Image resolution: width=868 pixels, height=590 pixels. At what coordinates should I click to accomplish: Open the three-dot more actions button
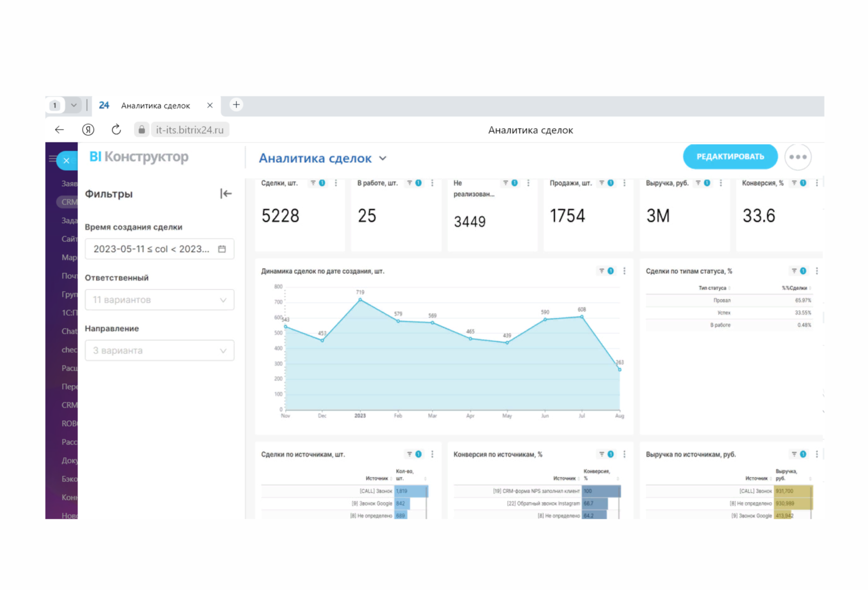pos(798,157)
